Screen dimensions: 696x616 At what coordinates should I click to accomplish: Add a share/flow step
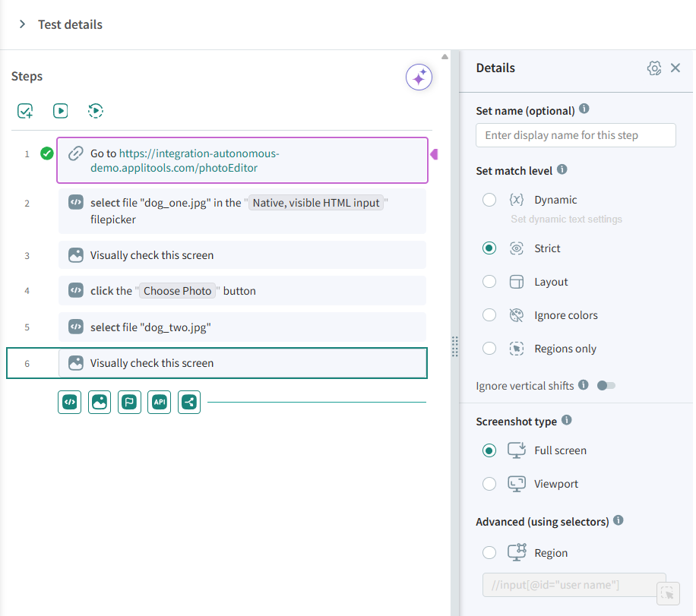tap(189, 402)
